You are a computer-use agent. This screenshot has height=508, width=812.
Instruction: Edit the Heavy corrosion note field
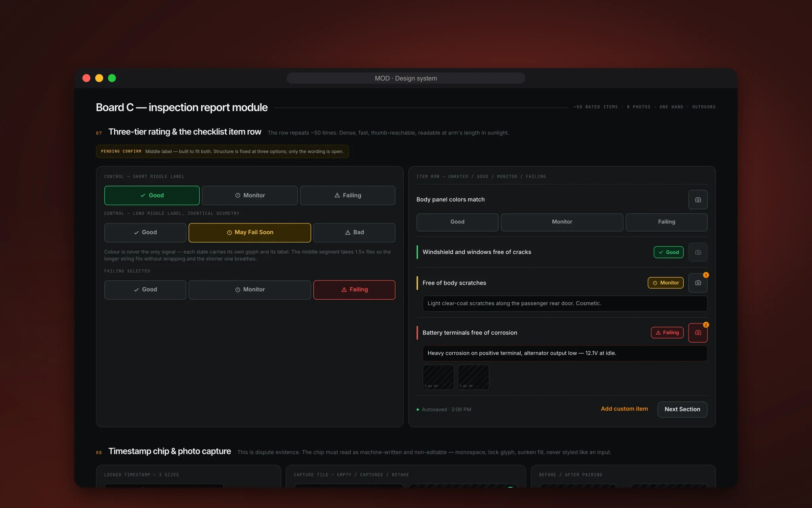pyautogui.click(x=565, y=353)
